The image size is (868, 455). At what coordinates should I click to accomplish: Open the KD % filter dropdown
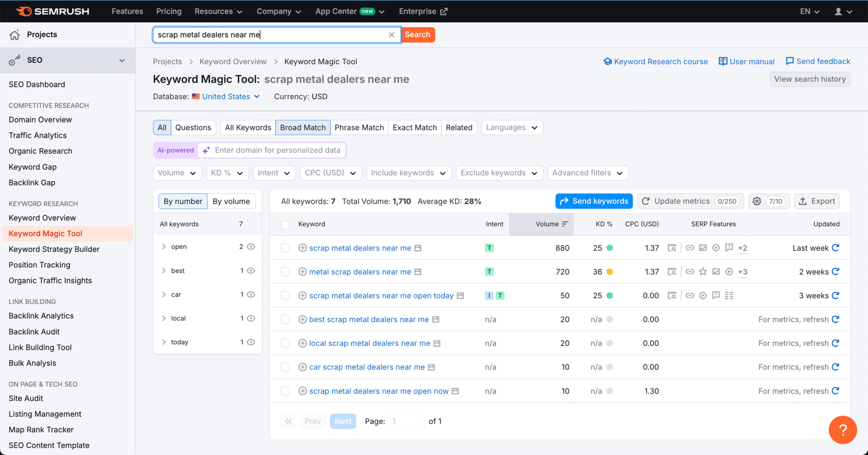227,173
